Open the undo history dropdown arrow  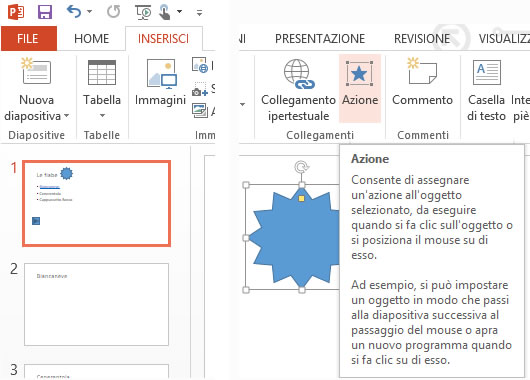click(89, 12)
